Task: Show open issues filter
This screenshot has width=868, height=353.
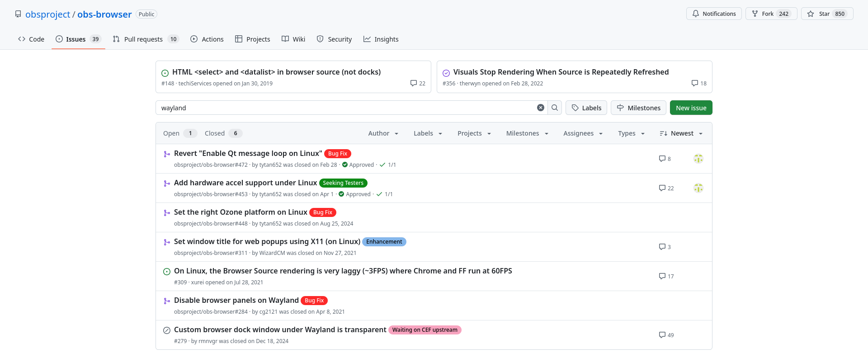Action: click(x=179, y=133)
